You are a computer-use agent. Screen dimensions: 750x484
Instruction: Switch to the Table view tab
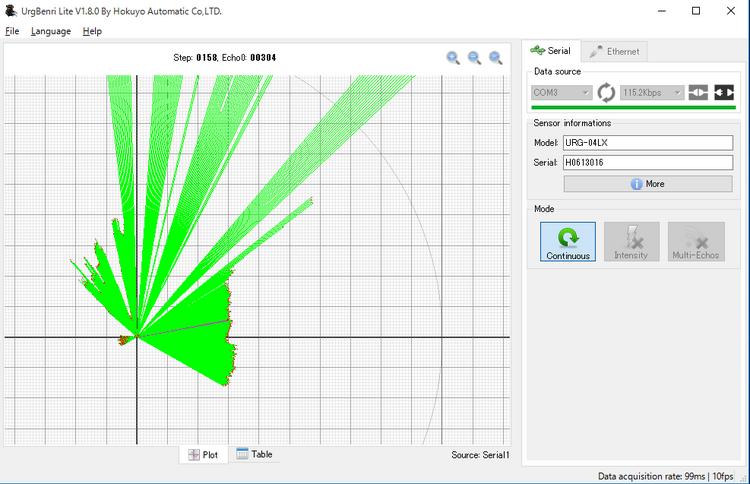tap(254, 454)
